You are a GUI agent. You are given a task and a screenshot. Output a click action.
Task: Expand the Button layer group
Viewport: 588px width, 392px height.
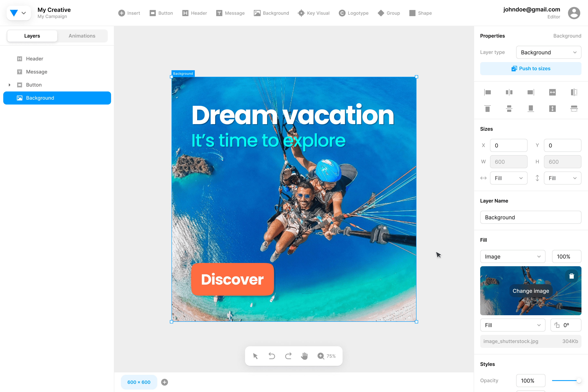click(10, 85)
